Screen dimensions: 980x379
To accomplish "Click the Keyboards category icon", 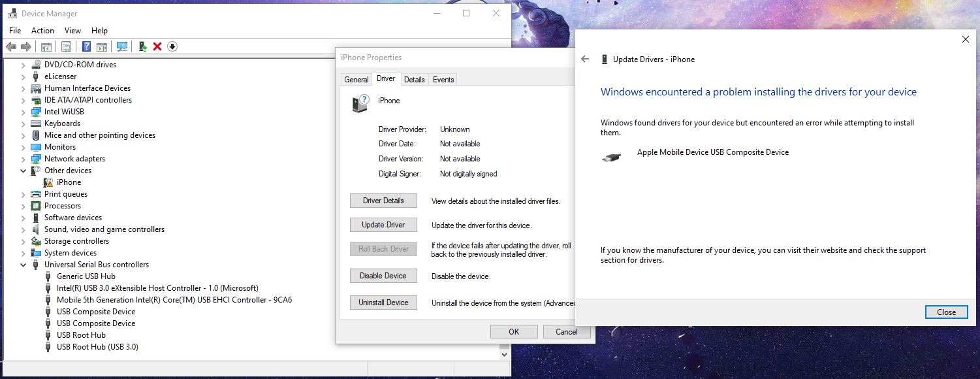I will click(37, 124).
